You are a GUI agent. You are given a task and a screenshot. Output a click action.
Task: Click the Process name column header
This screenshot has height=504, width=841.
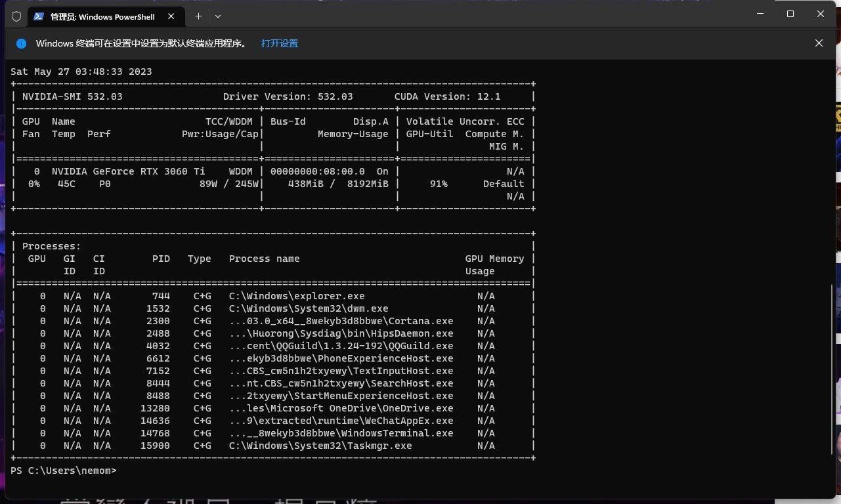click(264, 259)
